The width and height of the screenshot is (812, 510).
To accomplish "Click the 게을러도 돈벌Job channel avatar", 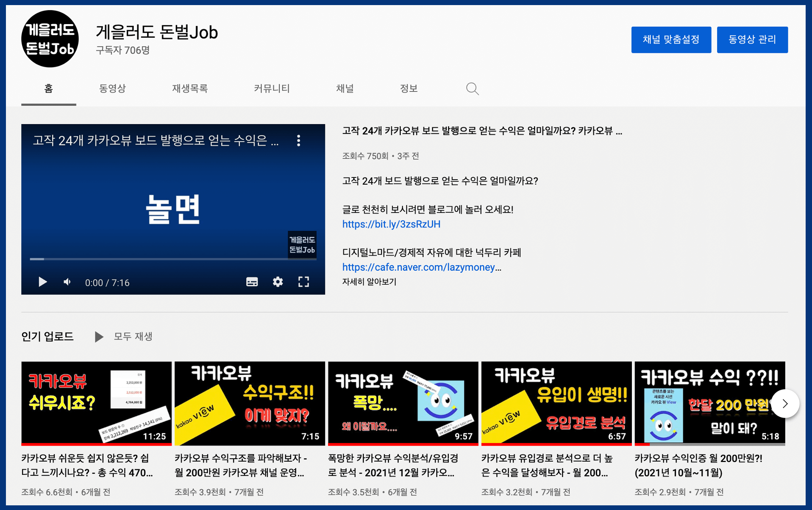I will click(50, 39).
